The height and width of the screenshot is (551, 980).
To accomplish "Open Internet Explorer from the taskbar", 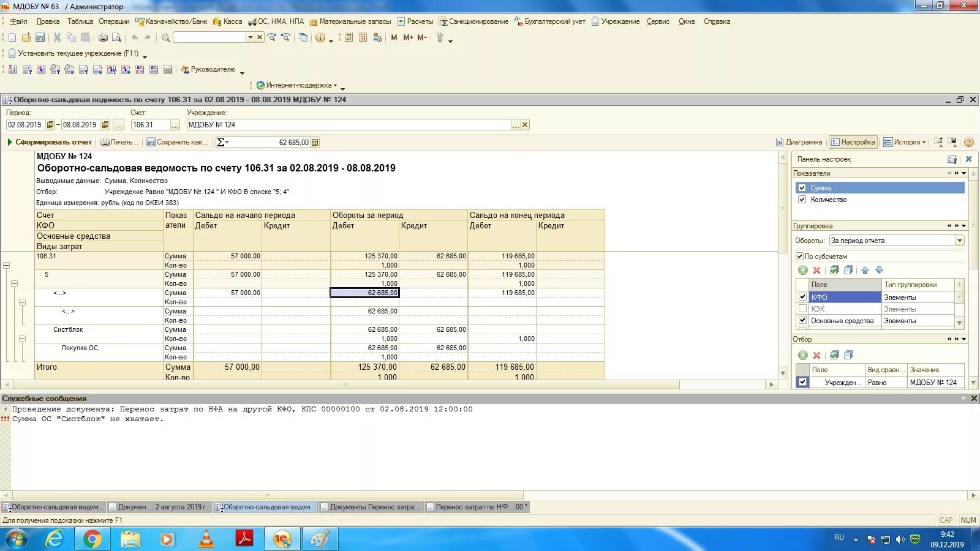I will tap(55, 539).
